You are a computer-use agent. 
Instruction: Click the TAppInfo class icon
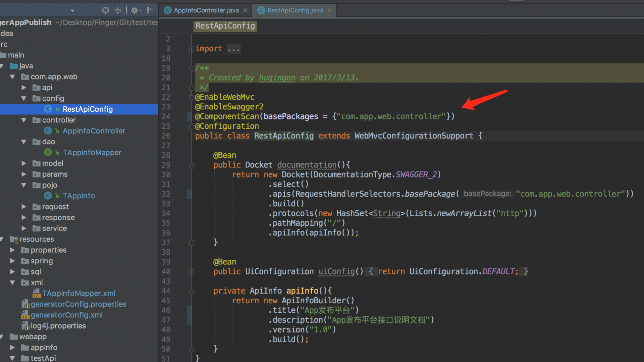pos(48,196)
